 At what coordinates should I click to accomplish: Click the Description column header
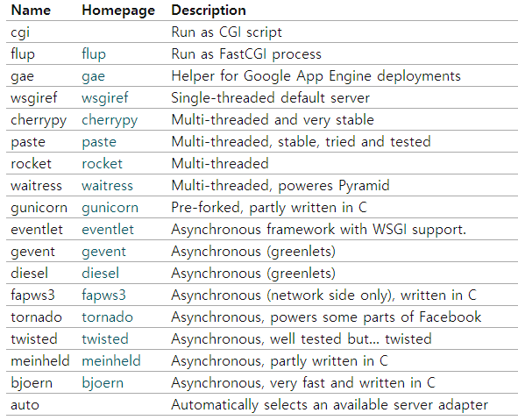pyautogui.click(x=209, y=11)
